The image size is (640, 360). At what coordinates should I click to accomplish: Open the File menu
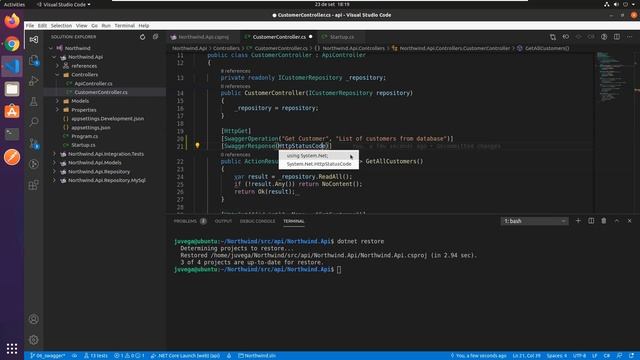(x=30, y=25)
